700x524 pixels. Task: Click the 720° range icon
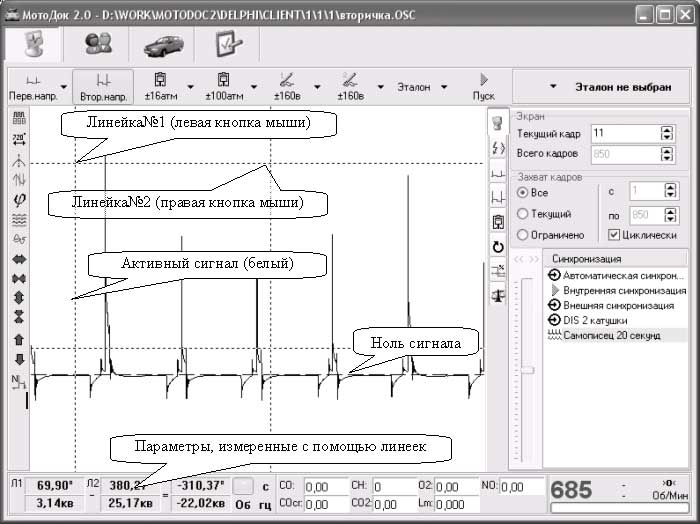point(19,139)
